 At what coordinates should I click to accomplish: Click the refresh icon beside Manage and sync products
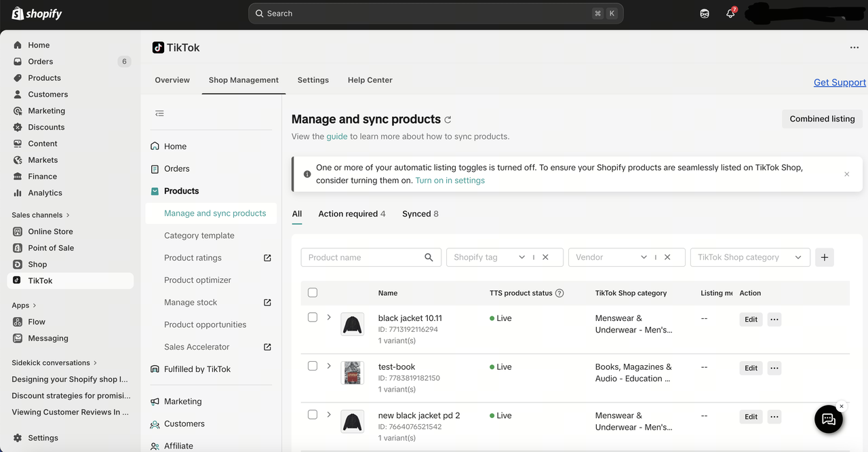(x=448, y=120)
